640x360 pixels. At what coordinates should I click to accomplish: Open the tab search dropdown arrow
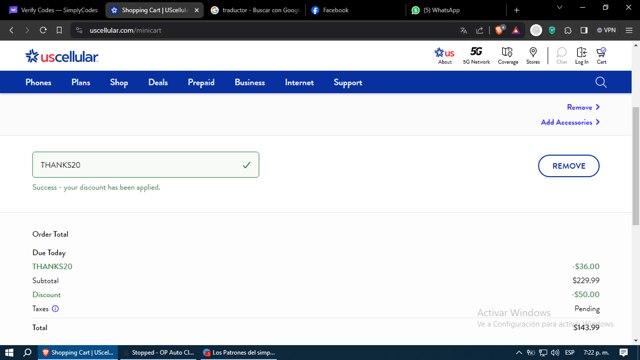(x=560, y=8)
